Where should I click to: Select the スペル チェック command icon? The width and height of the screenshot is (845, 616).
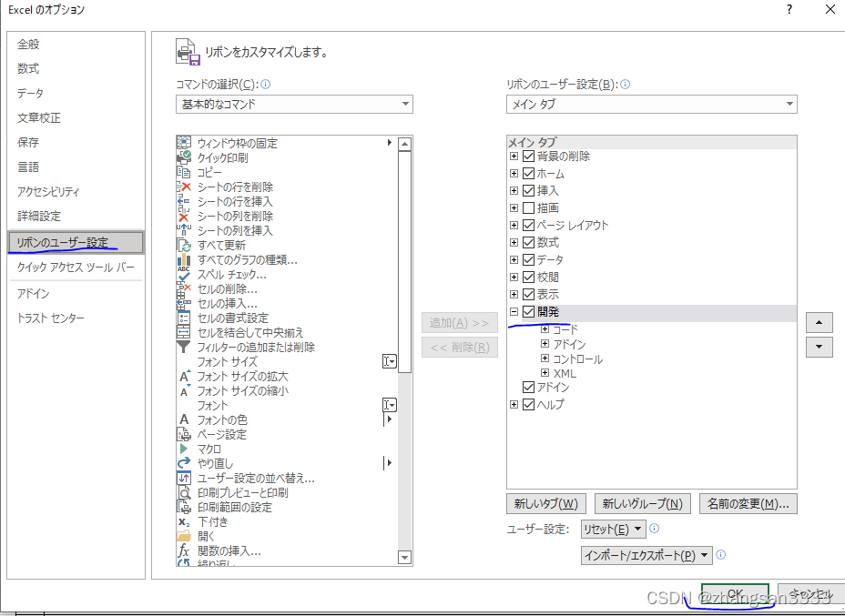[x=184, y=275]
